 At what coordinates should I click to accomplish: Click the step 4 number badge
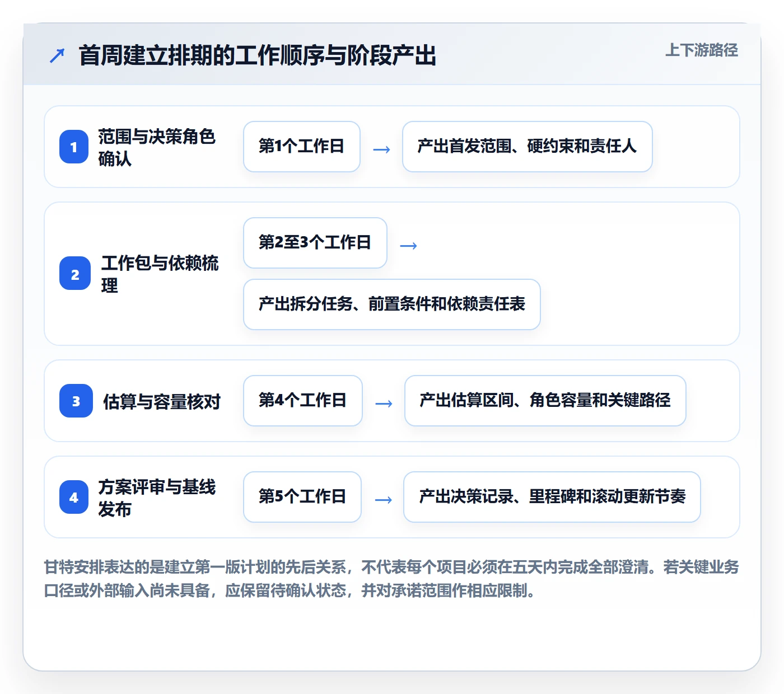[74, 497]
